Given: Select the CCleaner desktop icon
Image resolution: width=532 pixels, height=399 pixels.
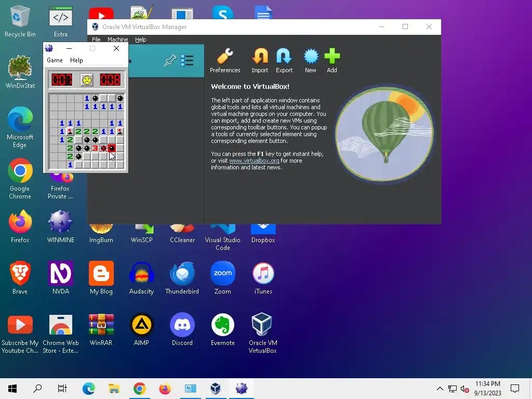Looking at the screenshot, I should [182, 233].
